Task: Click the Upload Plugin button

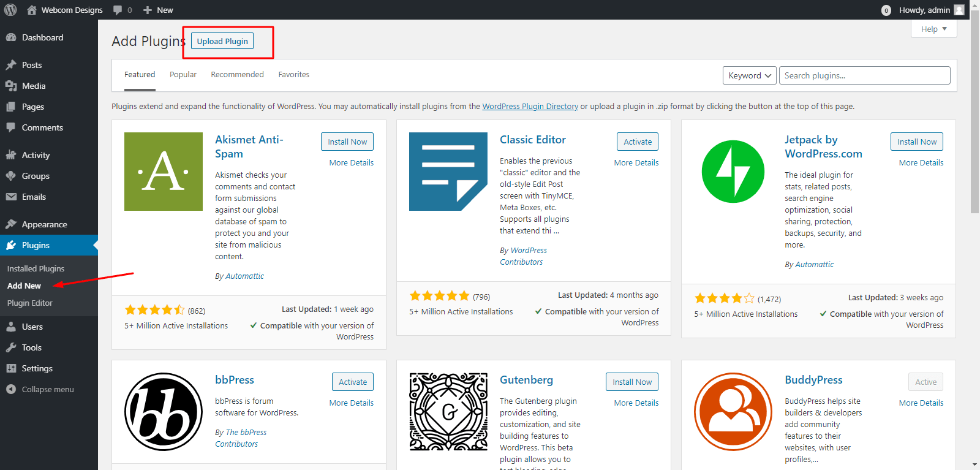Action: (x=222, y=41)
